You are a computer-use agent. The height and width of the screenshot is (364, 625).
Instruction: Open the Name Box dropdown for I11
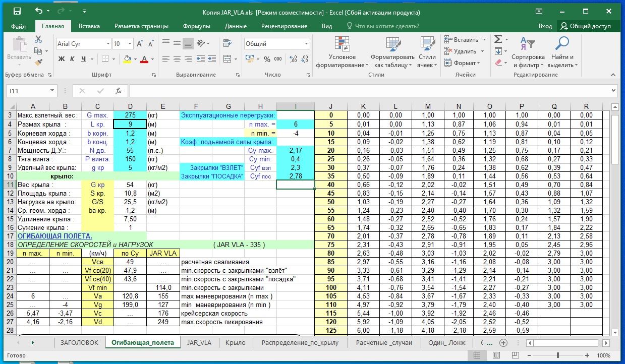[x=52, y=91]
